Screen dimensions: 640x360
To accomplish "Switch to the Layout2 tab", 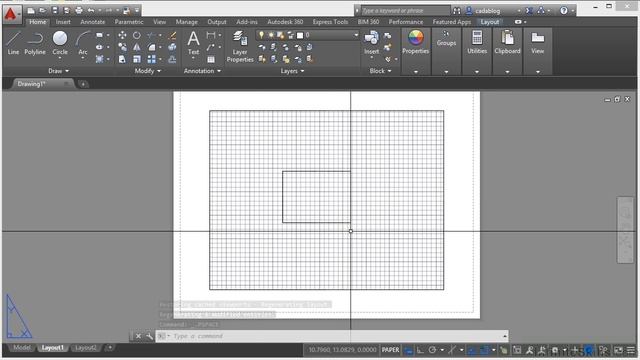I will [86, 348].
